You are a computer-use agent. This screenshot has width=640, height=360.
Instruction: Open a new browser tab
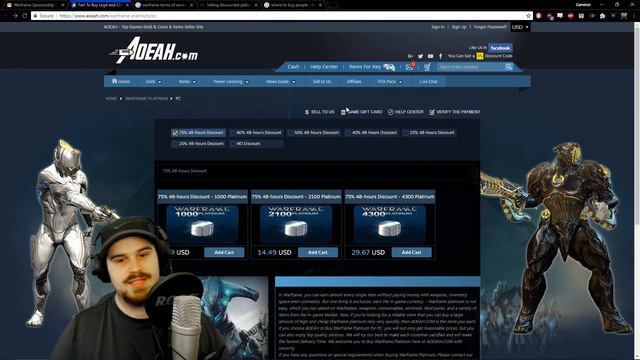pos(333,5)
